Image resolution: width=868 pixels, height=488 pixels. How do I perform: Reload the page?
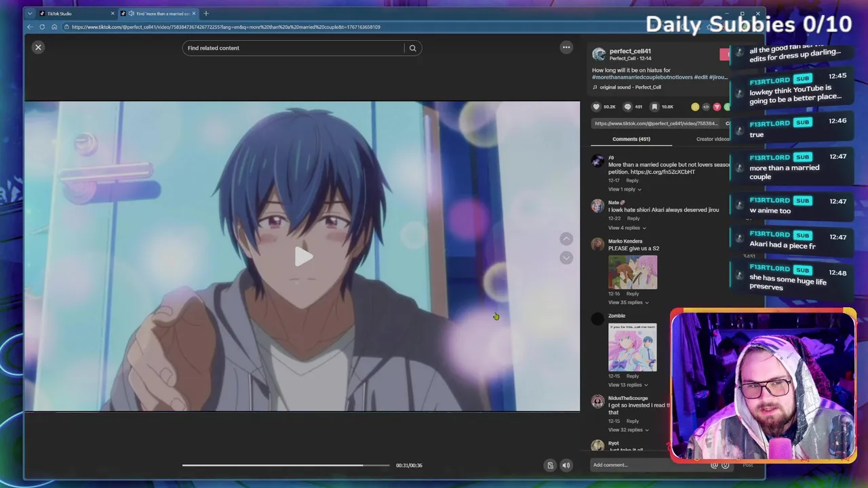point(42,27)
